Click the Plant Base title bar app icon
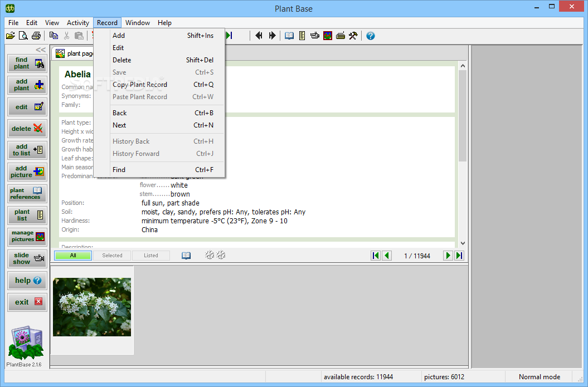Image resolution: width=588 pixels, height=387 pixels. 10,8
